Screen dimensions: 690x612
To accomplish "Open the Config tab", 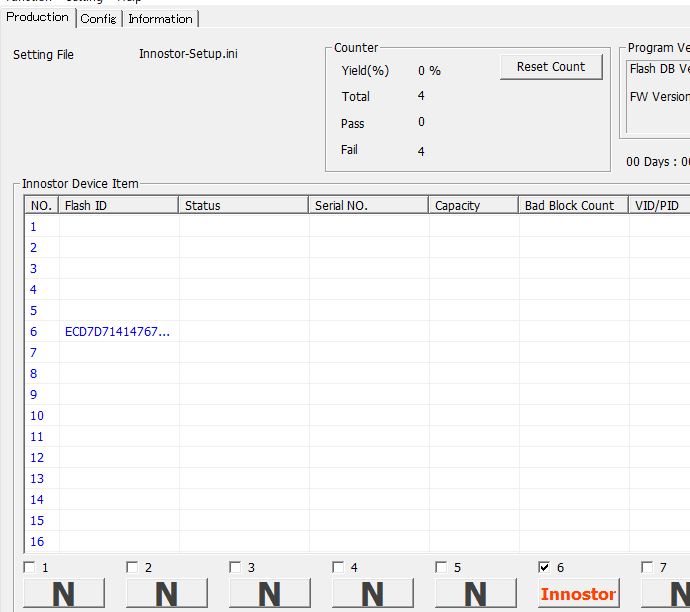I will [x=99, y=19].
